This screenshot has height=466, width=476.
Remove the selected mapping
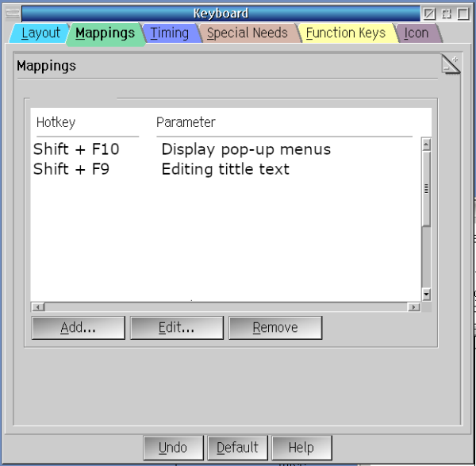coord(275,328)
